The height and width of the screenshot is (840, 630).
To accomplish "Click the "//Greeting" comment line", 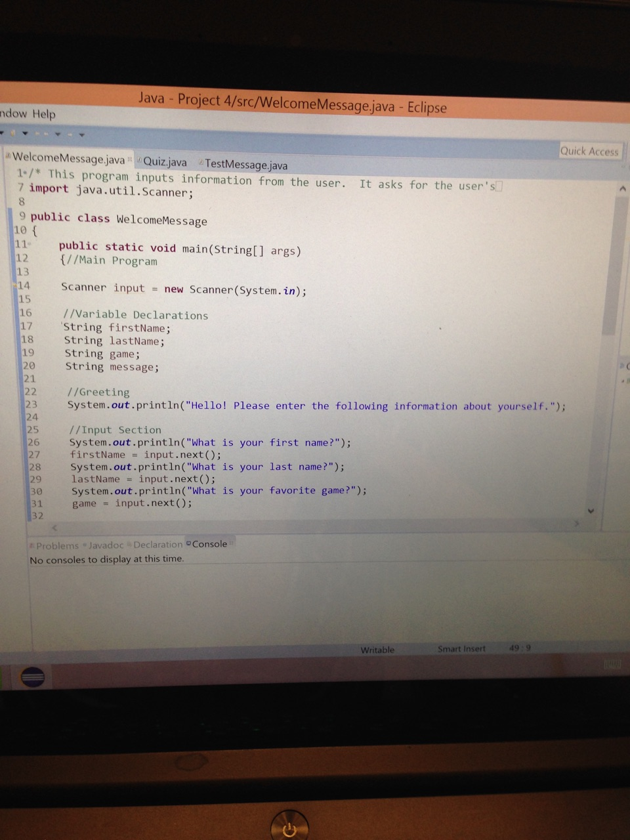I will [98, 392].
